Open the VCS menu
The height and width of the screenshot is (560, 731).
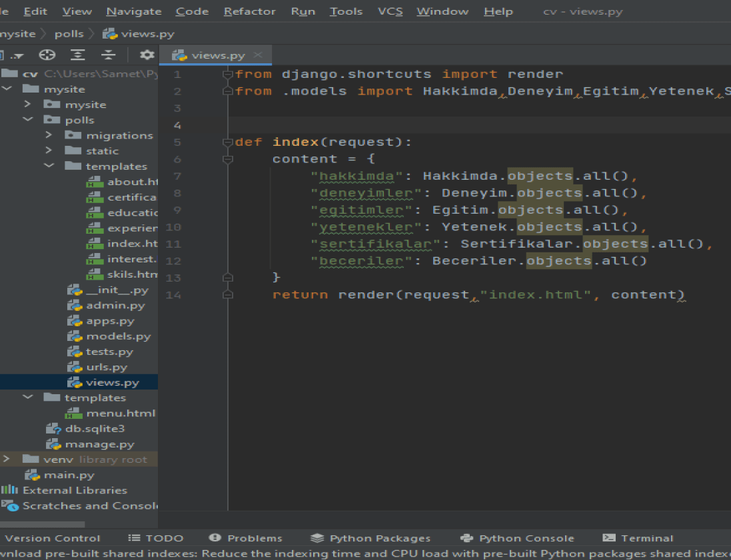pyautogui.click(x=390, y=11)
